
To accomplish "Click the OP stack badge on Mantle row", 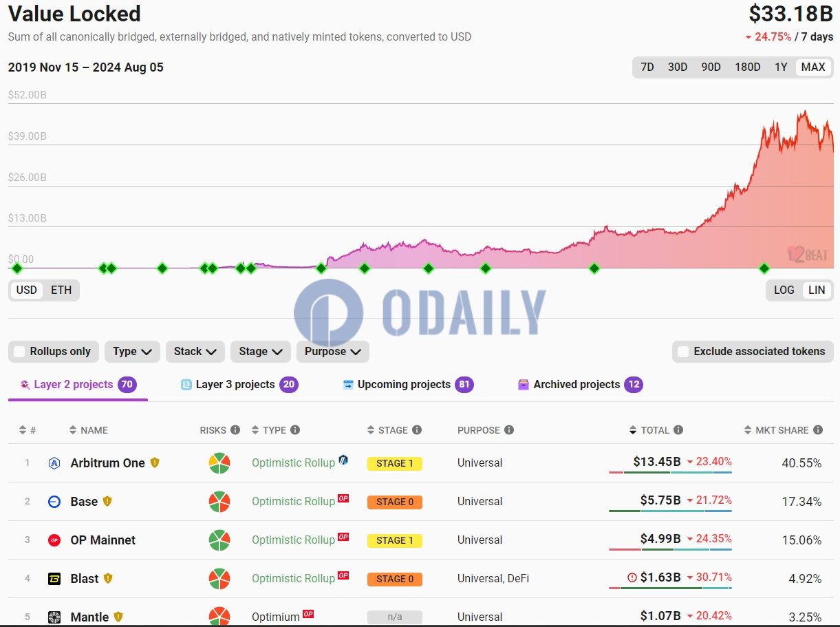I will 308,614.
